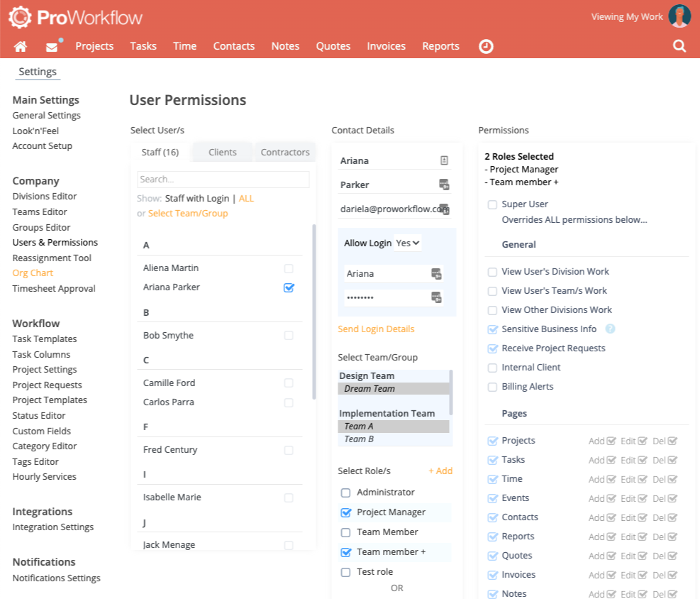Open the Allow Login dropdown
Viewport: 700px width, 599px height.
click(409, 242)
